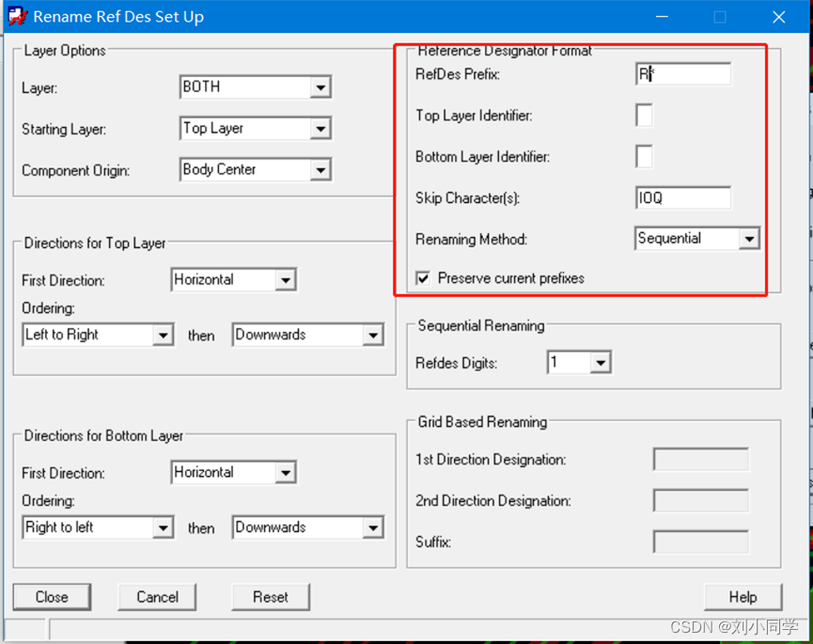Viewport: 813px width, 644px height.
Task: Open Top Layer First Direction dropdown
Action: 286,280
